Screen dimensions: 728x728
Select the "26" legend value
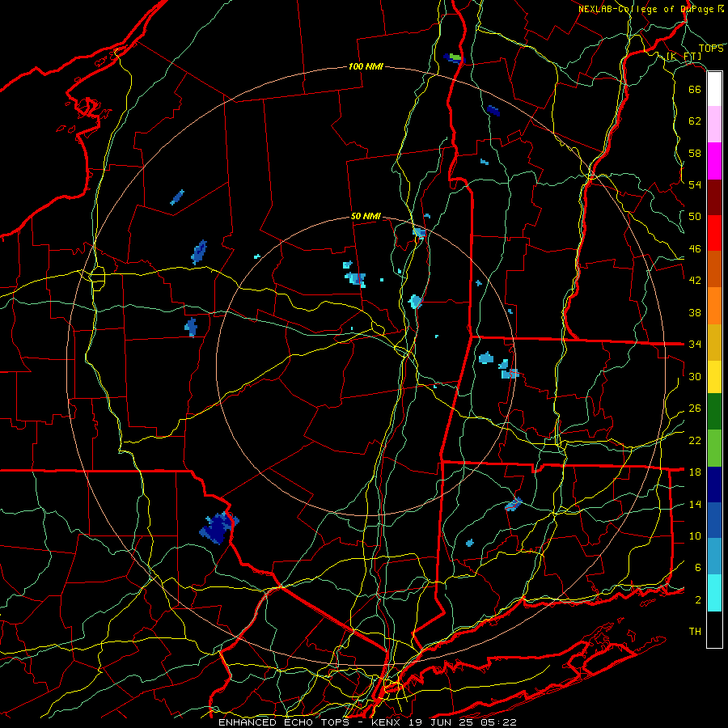[x=695, y=408]
